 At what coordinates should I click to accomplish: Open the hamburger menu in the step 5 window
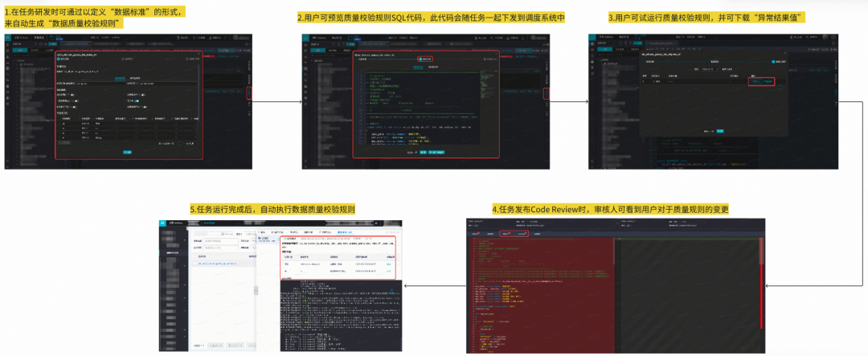click(x=162, y=223)
